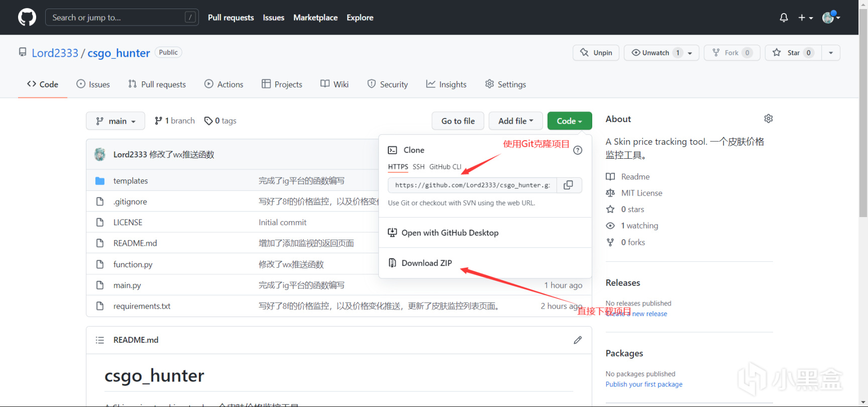Star the repository
Viewport: 868px width, 407px height.
pyautogui.click(x=793, y=52)
